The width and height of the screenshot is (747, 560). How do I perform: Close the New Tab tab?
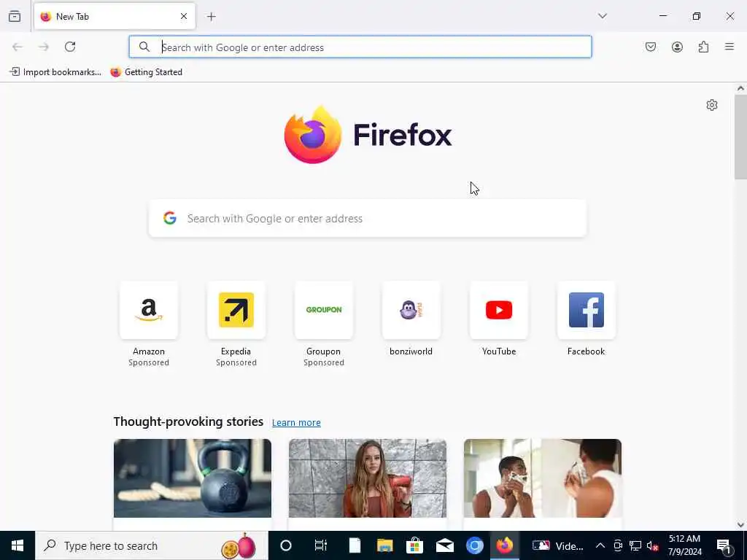184,16
